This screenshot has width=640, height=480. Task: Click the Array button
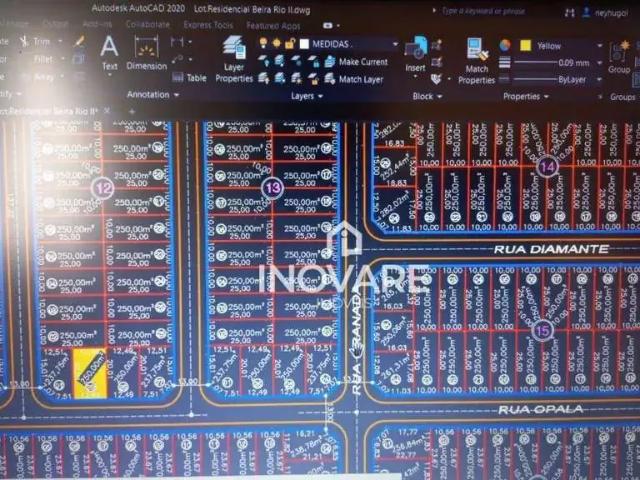[x=43, y=77]
